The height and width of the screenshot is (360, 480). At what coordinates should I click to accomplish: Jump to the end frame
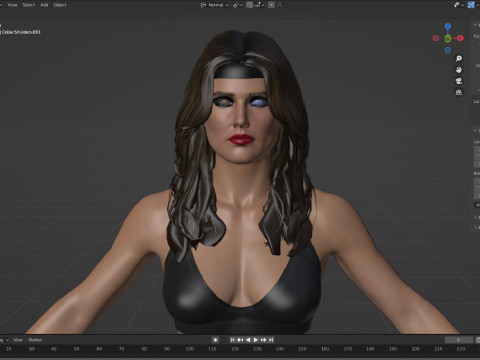click(271, 340)
